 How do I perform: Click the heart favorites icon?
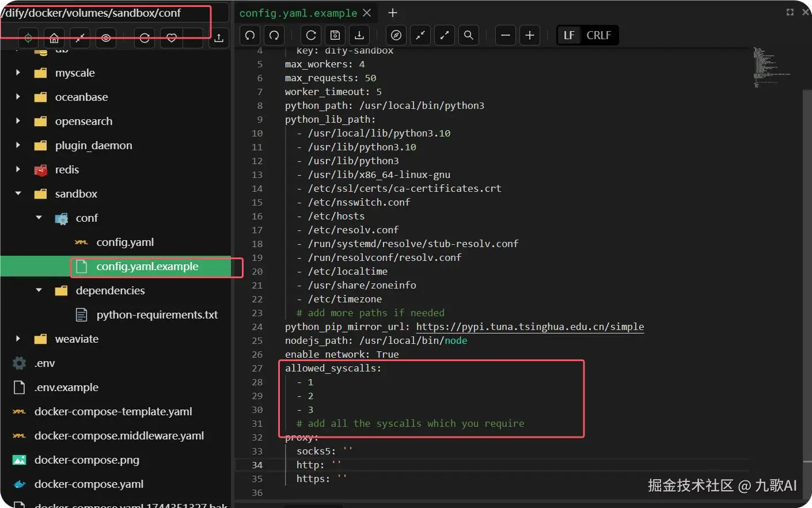171,38
